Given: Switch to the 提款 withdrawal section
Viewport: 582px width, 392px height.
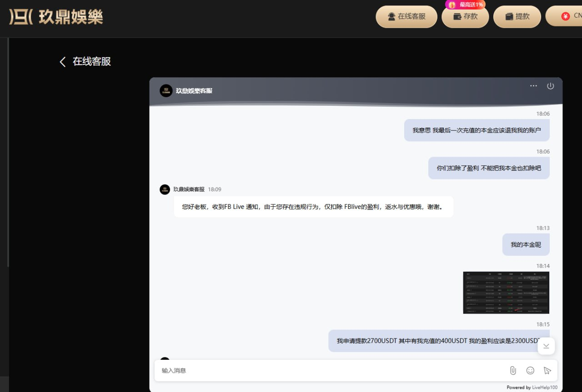Looking at the screenshot, I should coord(517,16).
